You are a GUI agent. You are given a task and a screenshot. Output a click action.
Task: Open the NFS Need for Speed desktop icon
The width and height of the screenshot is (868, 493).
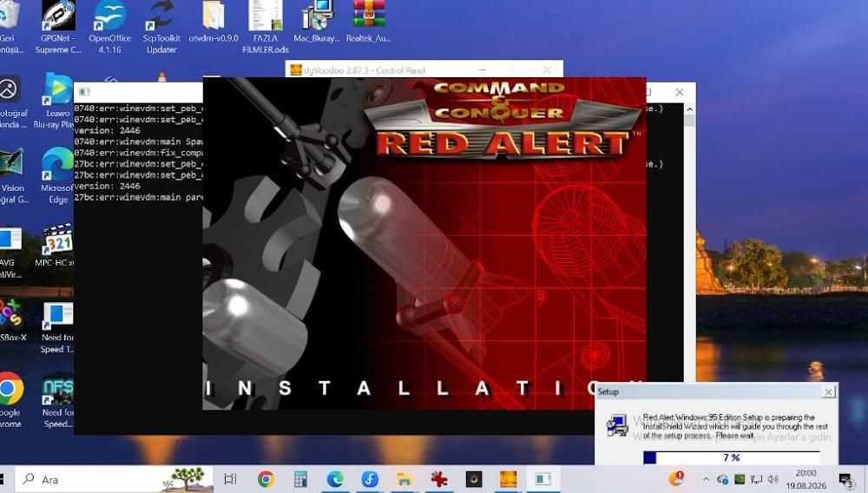click(x=57, y=402)
